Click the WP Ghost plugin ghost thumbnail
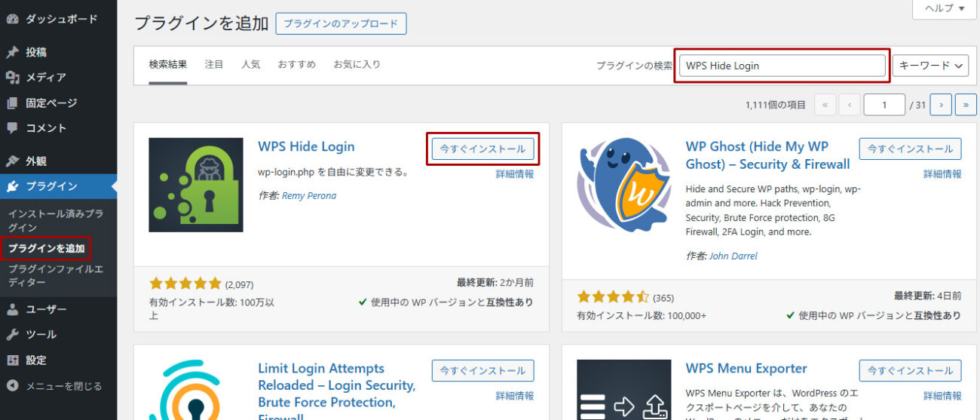980x420 pixels. (623, 185)
